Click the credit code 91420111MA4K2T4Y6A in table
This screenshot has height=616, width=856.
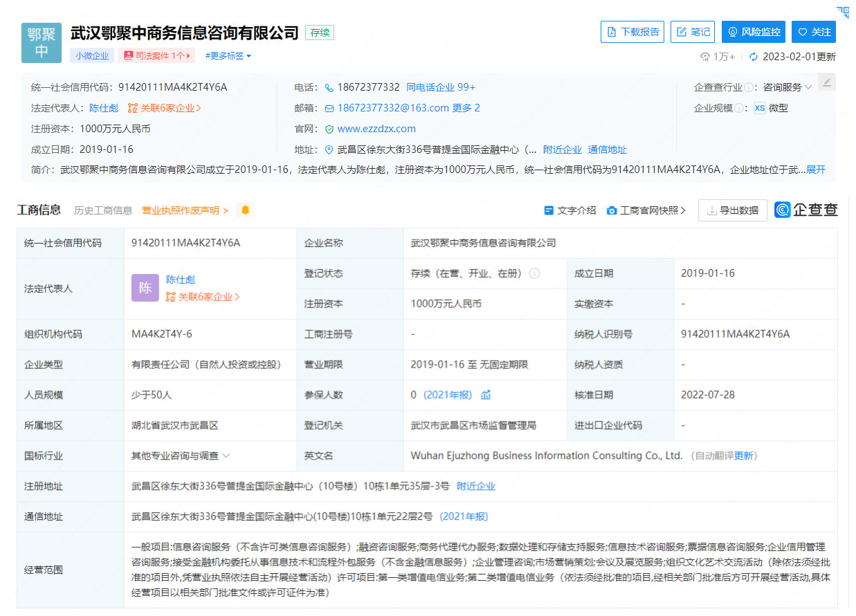pyautogui.click(x=185, y=243)
